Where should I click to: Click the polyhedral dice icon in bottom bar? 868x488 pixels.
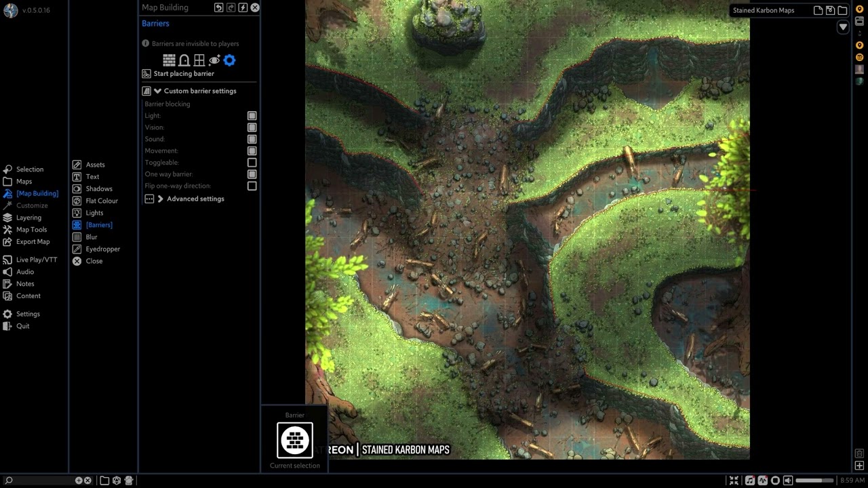point(117,481)
